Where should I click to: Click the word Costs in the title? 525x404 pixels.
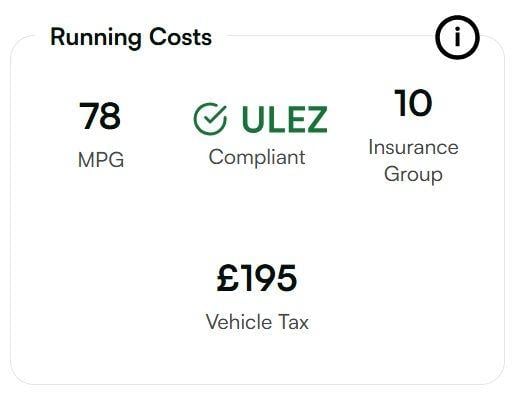tap(180, 37)
